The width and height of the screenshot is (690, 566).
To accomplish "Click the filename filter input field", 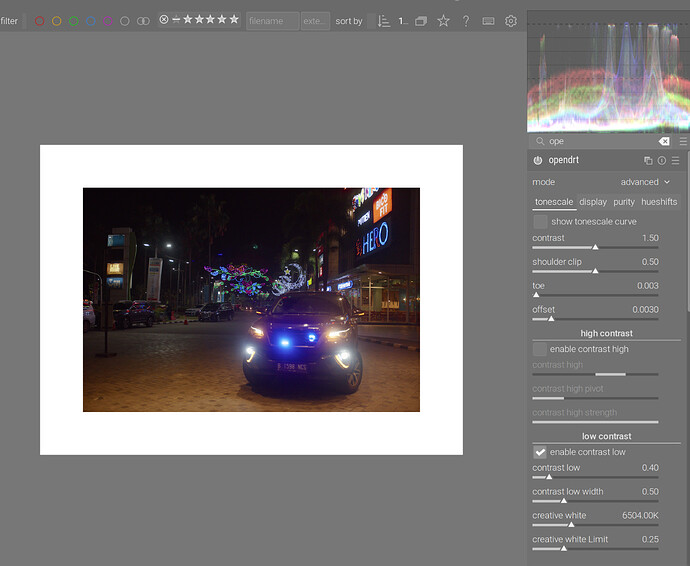I will (272, 21).
